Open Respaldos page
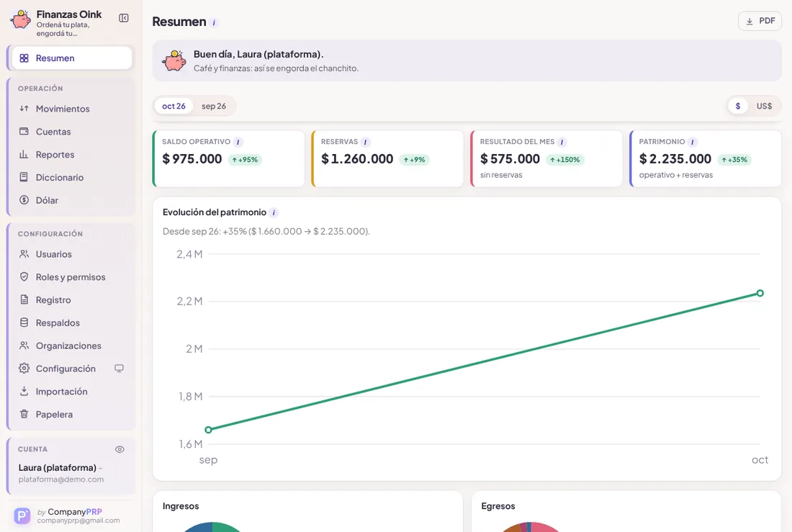Viewport: 792px width, 532px height. pos(72,323)
